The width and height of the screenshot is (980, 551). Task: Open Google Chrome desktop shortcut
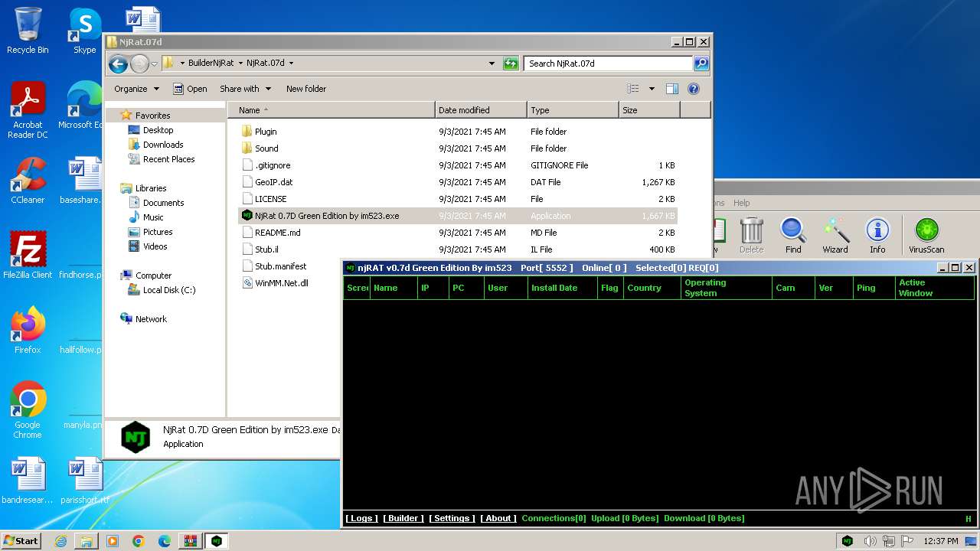[28, 409]
